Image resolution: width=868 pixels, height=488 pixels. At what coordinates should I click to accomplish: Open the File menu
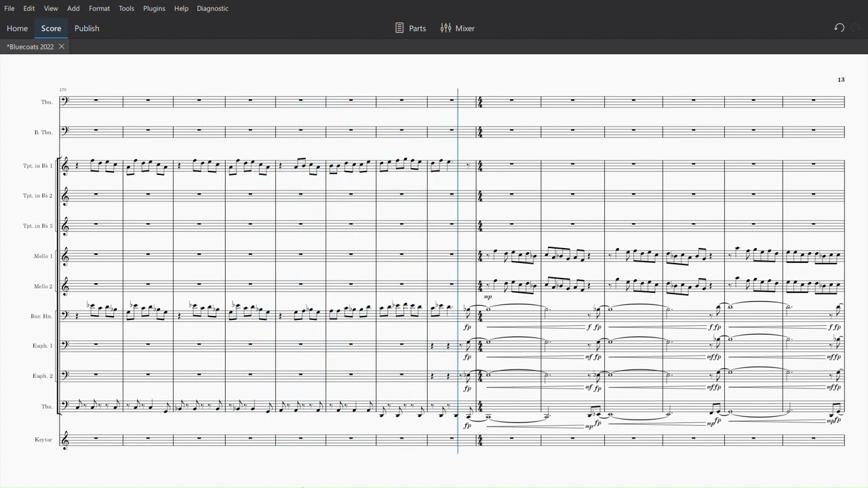(9, 8)
